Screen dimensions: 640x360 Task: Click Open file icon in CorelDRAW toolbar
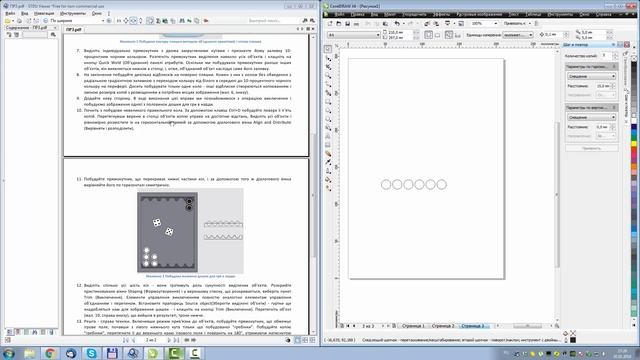tap(338, 24)
